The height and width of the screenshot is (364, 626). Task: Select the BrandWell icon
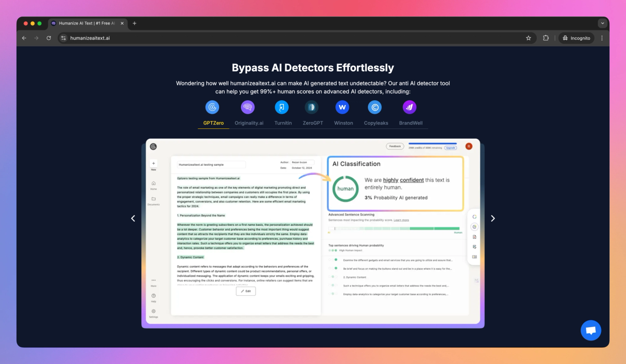[x=410, y=107]
